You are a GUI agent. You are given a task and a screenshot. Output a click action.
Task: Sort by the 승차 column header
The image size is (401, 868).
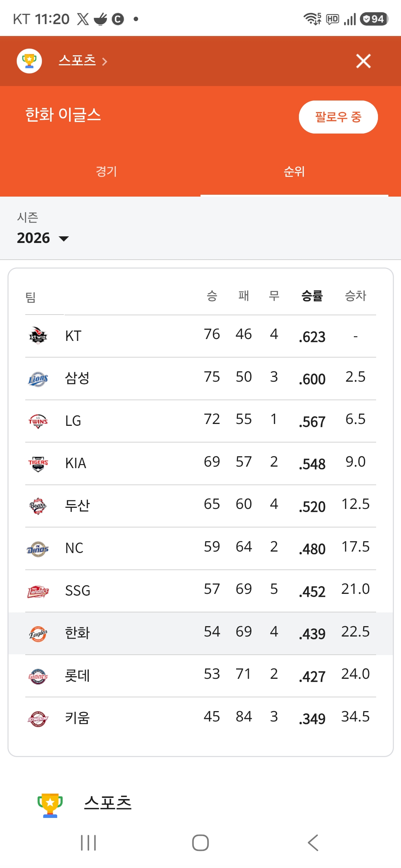355,296
